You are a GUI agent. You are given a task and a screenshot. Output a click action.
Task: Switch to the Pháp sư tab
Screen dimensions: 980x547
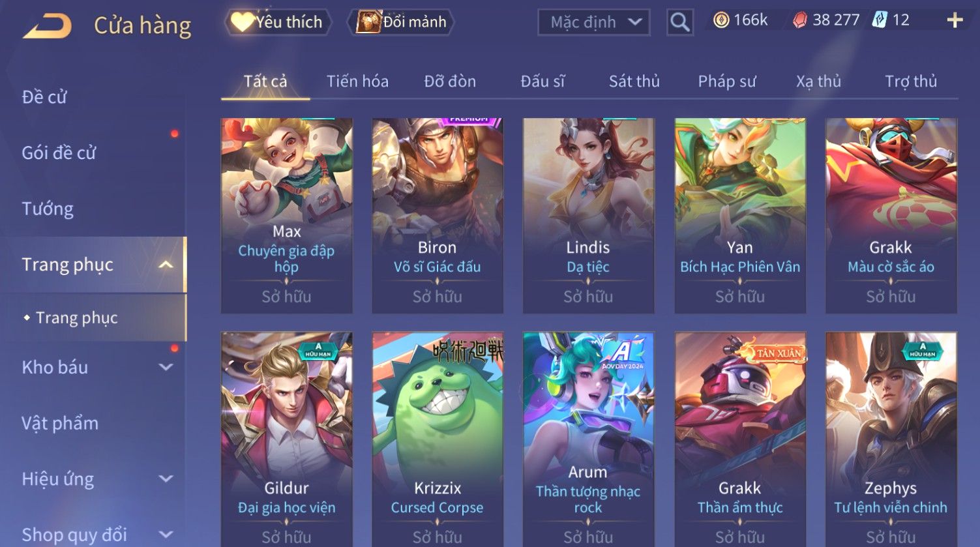[726, 81]
